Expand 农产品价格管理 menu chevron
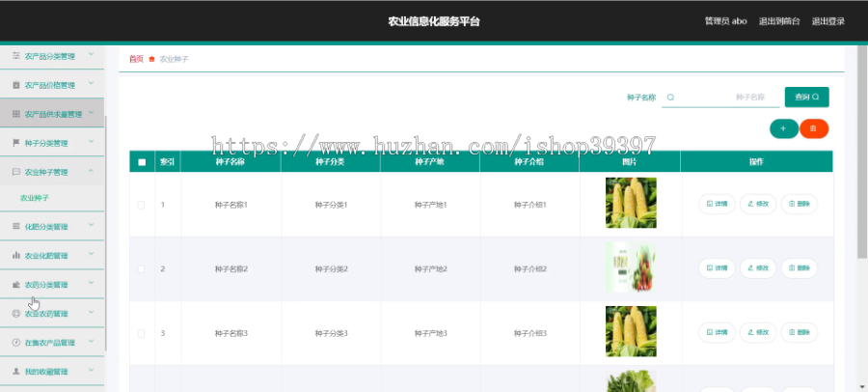Screen dimensions: 868x392 click(x=92, y=84)
